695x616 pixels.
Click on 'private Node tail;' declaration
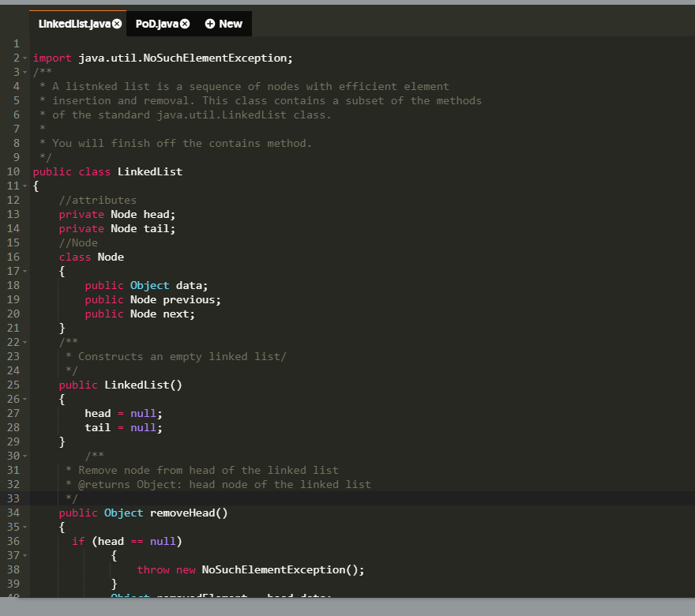coord(117,229)
